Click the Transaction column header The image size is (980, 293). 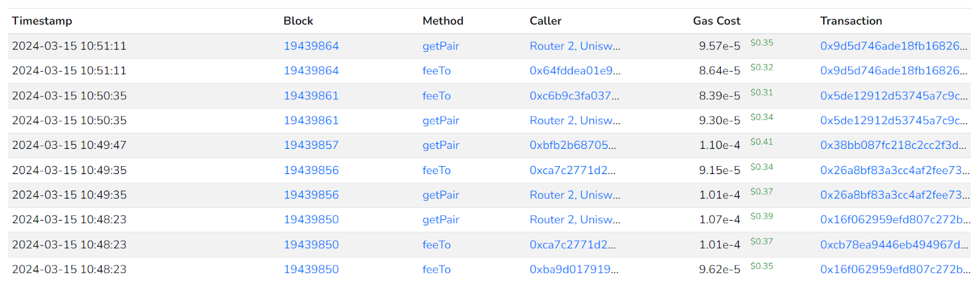click(x=851, y=21)
